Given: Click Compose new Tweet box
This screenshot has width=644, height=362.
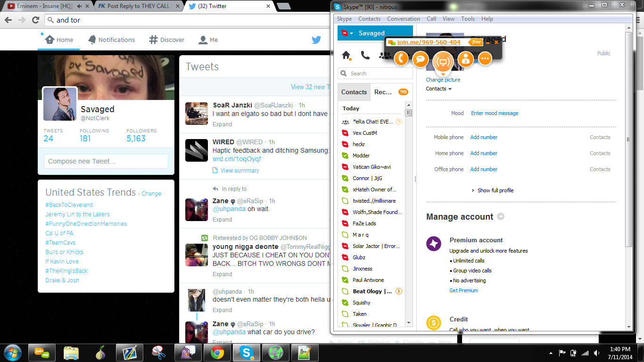Looking at the screenshot, I should pyautogui.click(x=106, y=161).
